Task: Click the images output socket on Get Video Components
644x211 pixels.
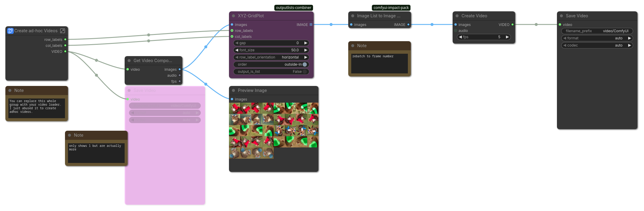Action: pos(179,69)
